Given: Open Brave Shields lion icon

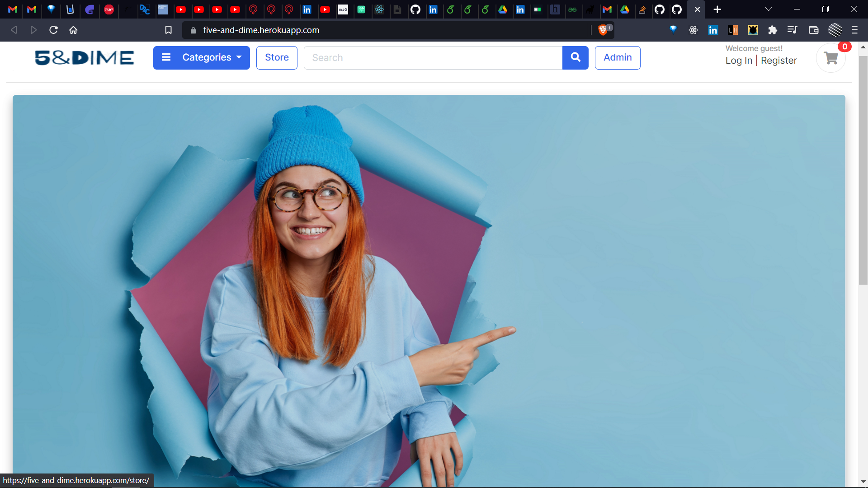Looking at the screenshot, I should click(x=603, y=30).
